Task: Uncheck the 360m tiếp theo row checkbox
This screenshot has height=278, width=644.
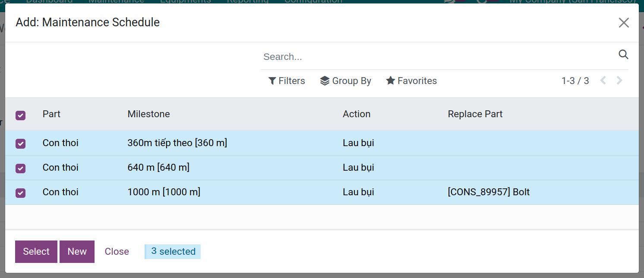Action: pyautogui.click(x=21, y=144)
